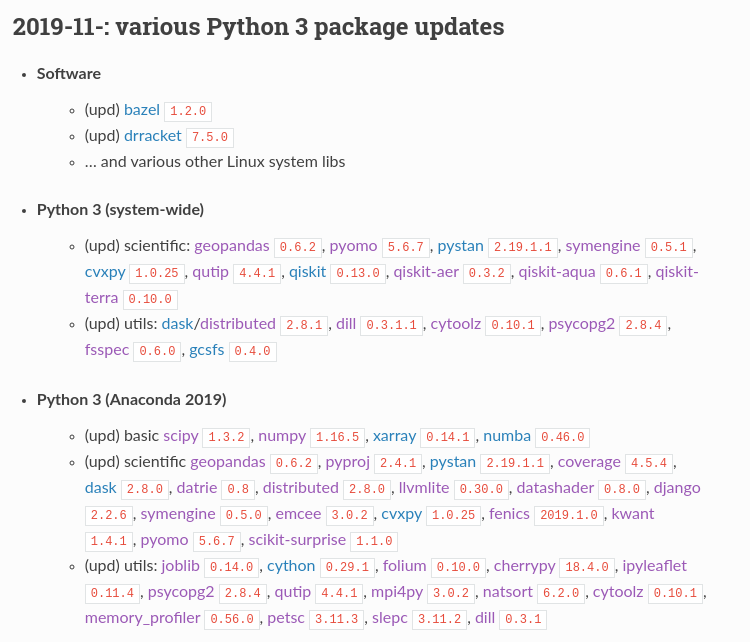This screenshot has width=750, height=642.
Task: Follow the gcsfs link
Action: 207,350
